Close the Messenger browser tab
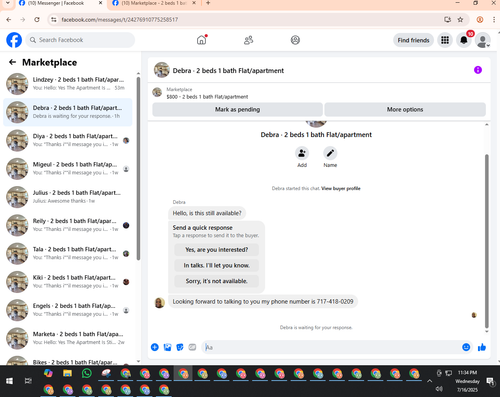This screenshot has width=500, height=397. click(101, 3)
